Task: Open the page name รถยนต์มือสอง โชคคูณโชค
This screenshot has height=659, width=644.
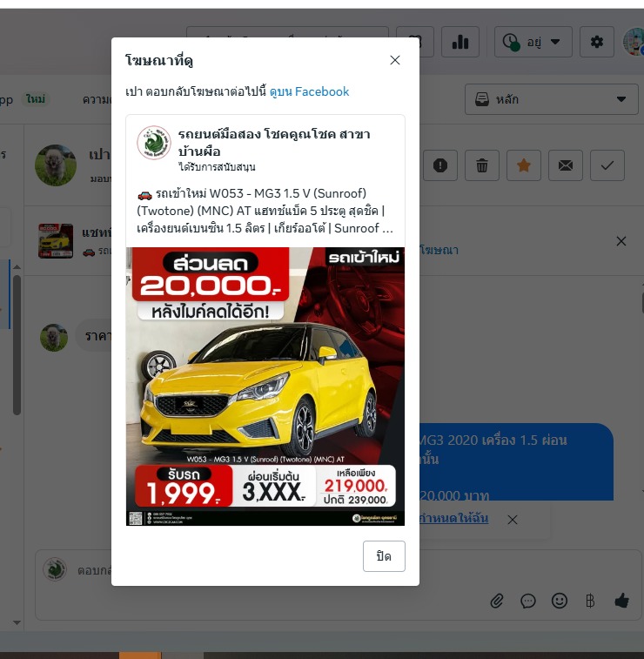Action: pyautogui.click(x=274, y=143)
